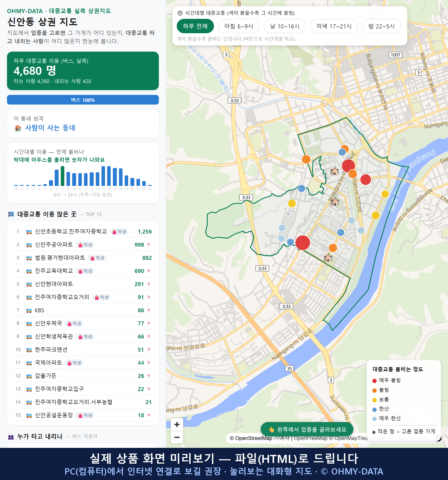
Task: Click the map pin icon on 진주교육대학교 row
Action: [149, 271]
